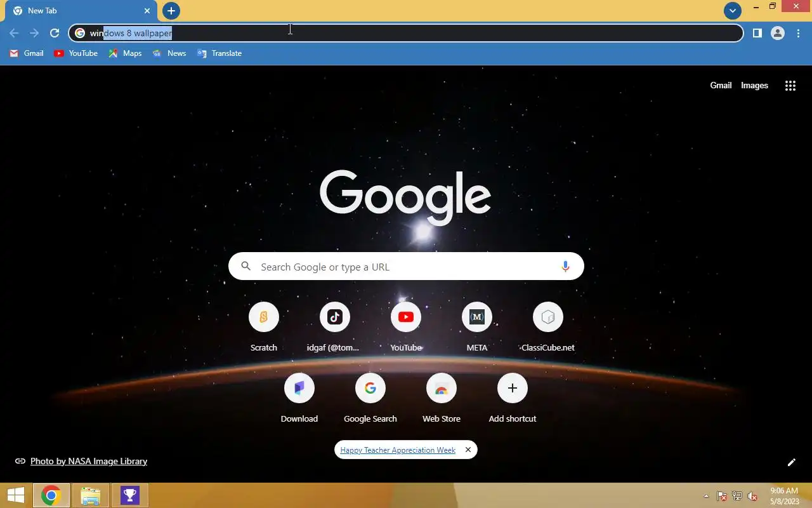Screen dimensions: 812x508
Task: Close the New Tab tab
Action: click(147, 11)
